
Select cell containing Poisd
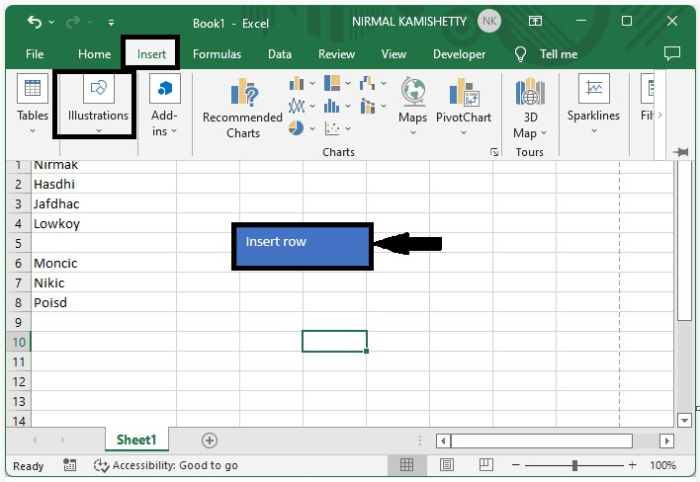tap(104, 302)
